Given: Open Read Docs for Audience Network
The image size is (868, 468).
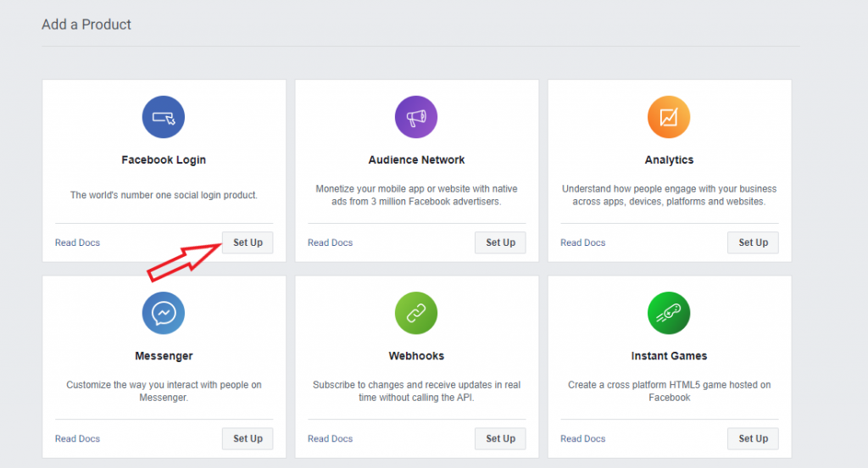Looking at the screenshot, I should click(330, 242).
